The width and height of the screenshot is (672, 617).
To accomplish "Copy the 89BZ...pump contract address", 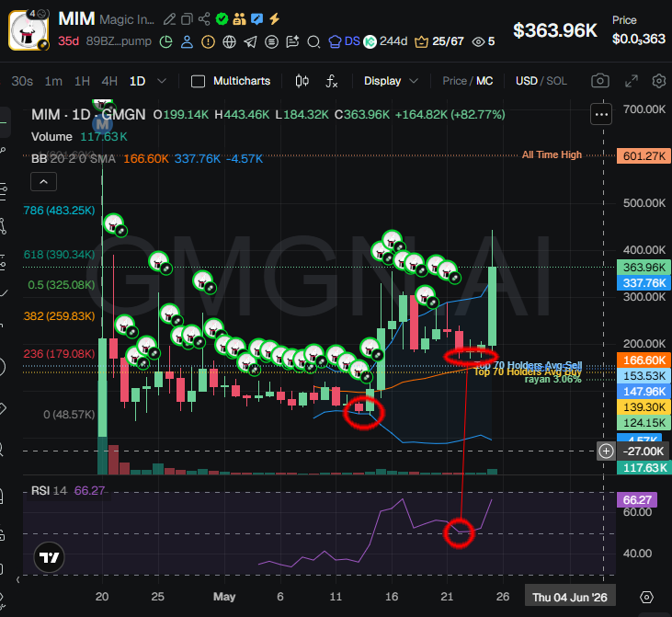I will pos(119,41).
